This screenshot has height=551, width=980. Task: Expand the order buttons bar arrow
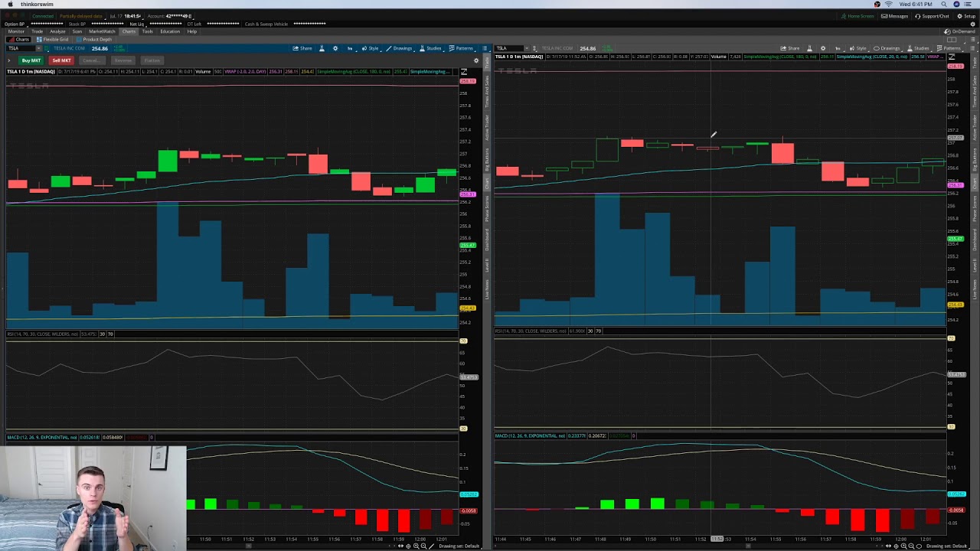(8, 60)
